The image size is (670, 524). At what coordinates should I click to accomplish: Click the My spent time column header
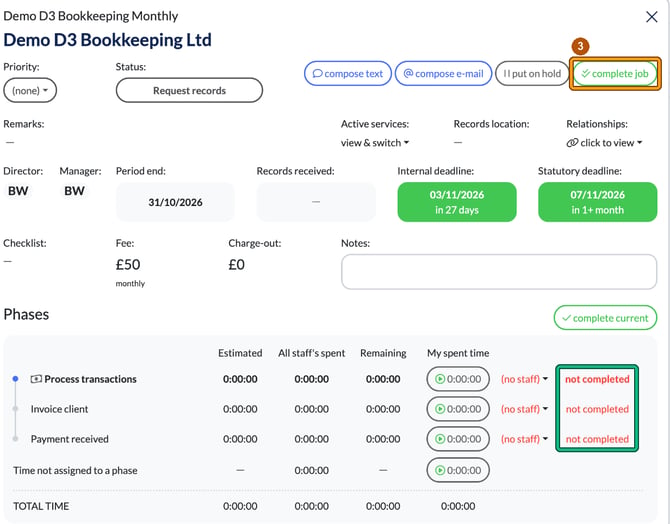[458, 353]
